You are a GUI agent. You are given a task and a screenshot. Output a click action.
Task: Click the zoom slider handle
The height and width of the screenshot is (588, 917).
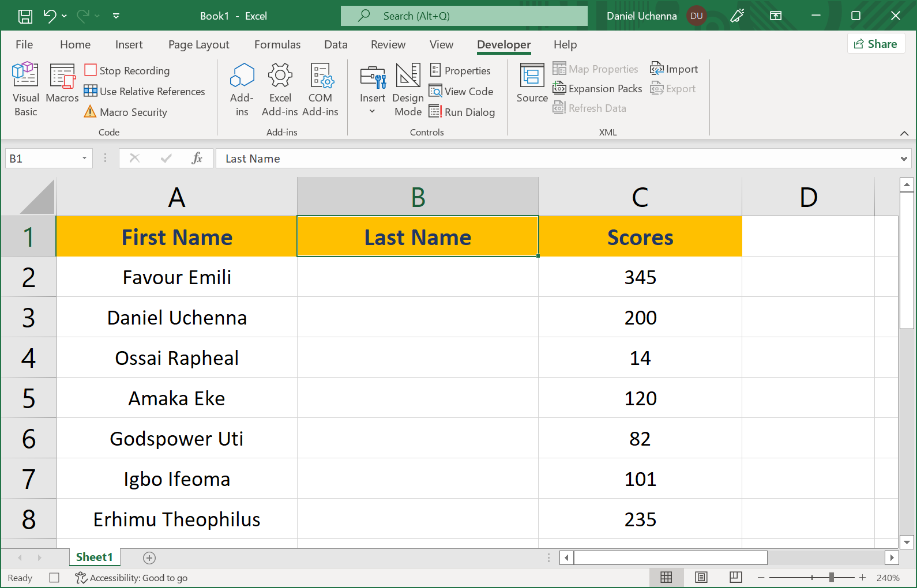coord(831,577)
